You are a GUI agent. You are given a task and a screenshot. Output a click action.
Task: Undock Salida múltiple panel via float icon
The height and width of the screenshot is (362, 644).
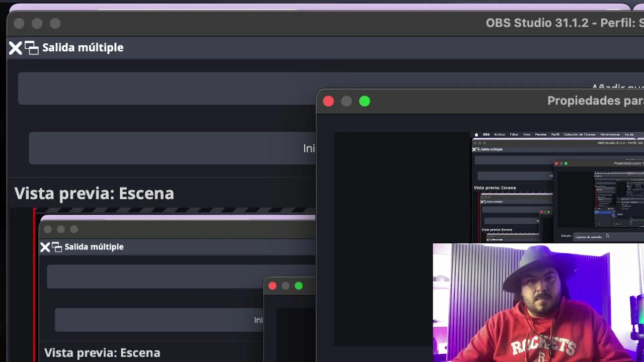coord(32,48)
